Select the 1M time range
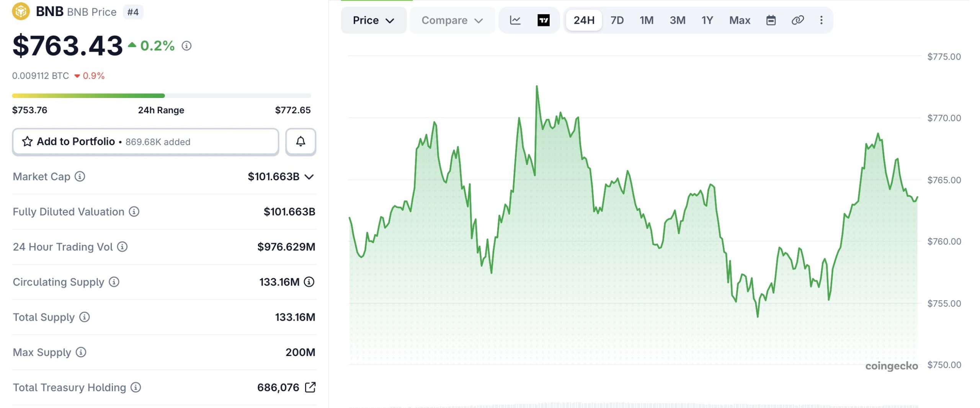The width and height of the screenshot is (980, 408). (x=647, y=20)
